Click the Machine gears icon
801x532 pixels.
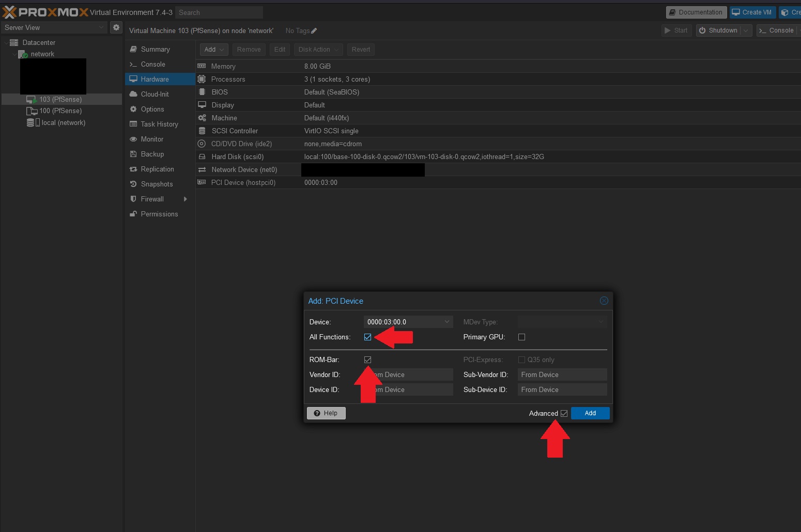[x=202, y=118]
